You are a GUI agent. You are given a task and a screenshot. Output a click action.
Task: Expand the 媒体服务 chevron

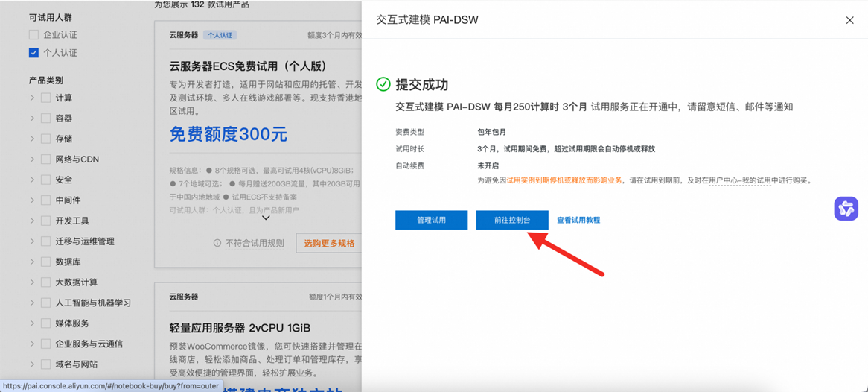pos(32,323)
